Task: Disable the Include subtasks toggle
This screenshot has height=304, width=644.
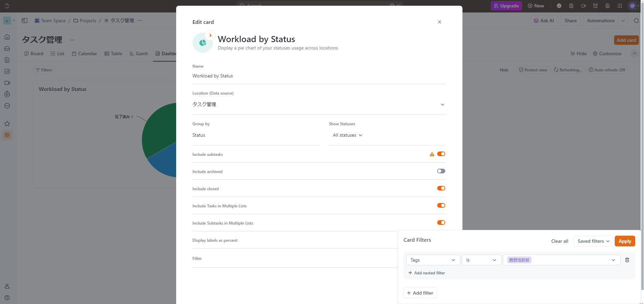Action: [441, 154]
